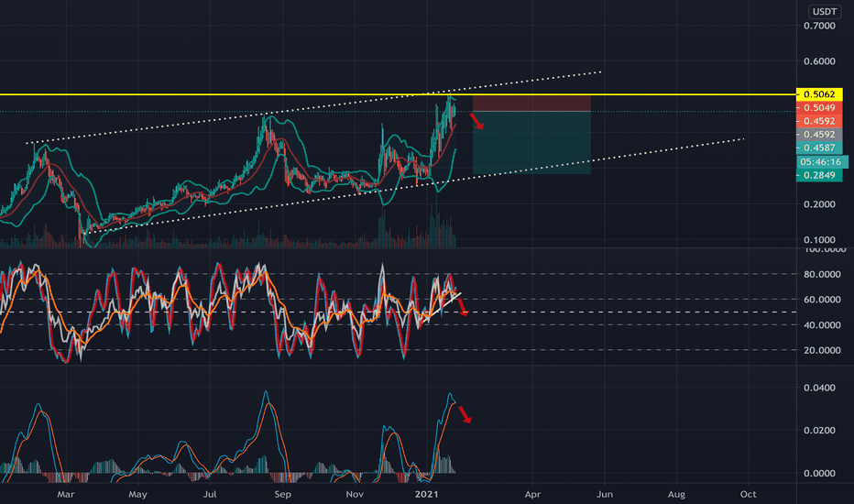
Task: Click the 2021 label on time axis
Action: pos(426,494)
